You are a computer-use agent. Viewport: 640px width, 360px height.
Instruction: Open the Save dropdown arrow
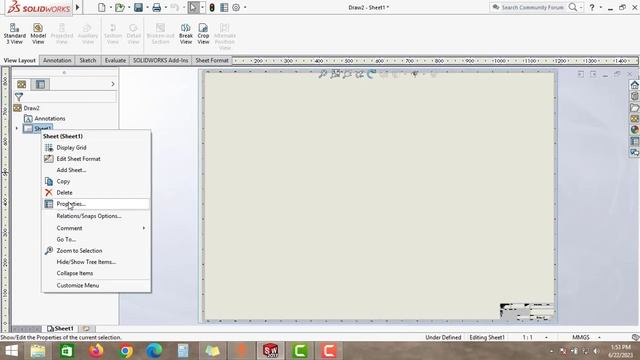[147, 7]
